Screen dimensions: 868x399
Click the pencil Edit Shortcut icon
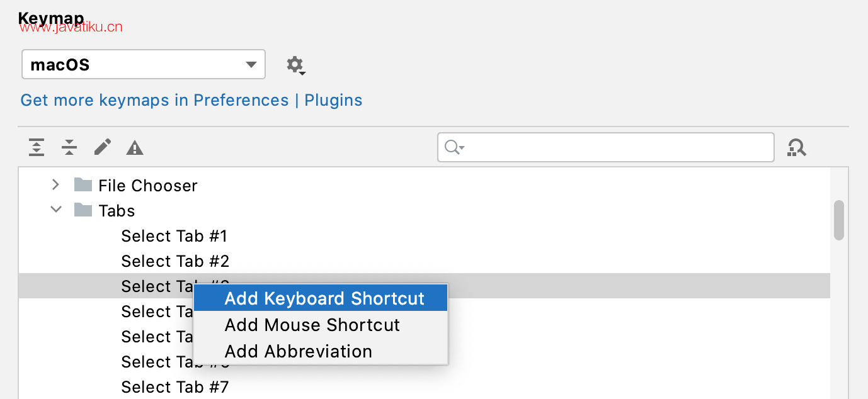(x=102, y=147)
